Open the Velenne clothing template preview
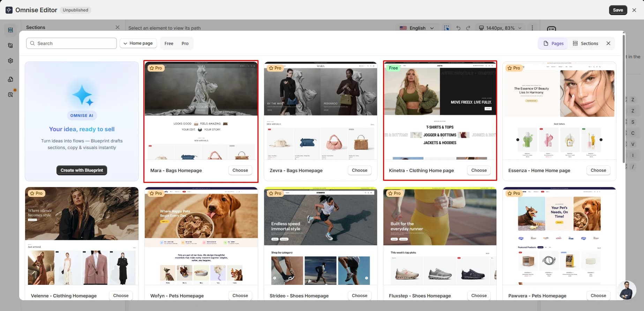This screenshot has width=644, height=311. tap(82, 236)
